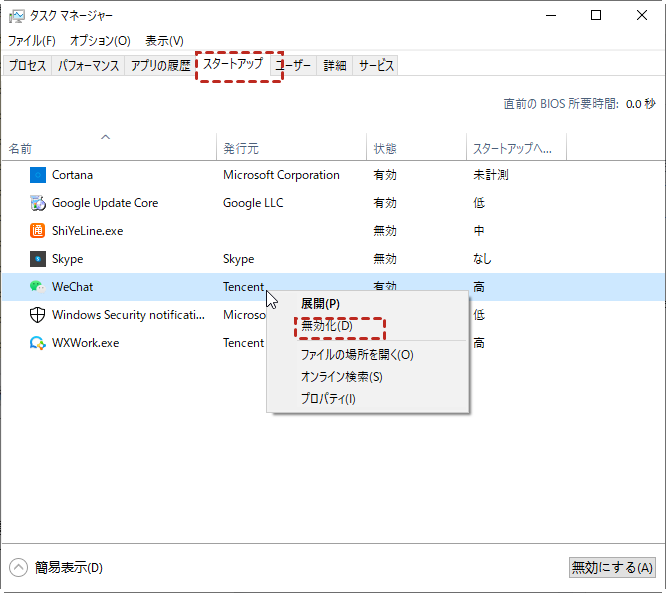This screenshot has width=666, height=593.
Task: Maximize the Task Manager window
Action: (x=596, y=16)
